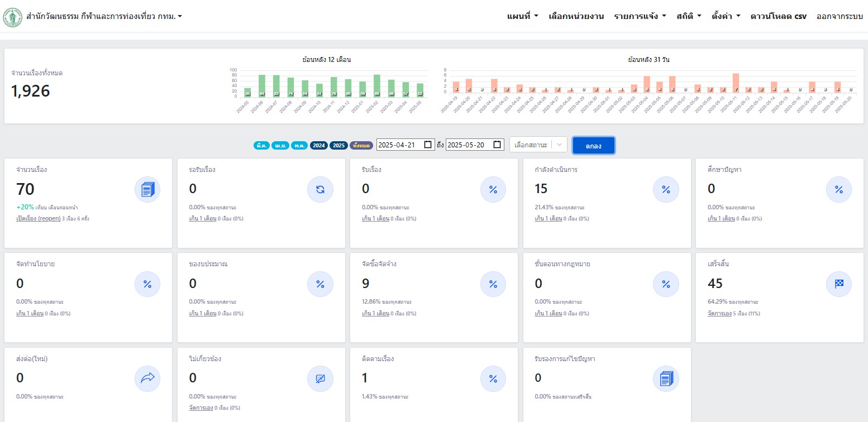Click เกิน 1 เดือน link in ศึกษาปัญหา card
Screen dimensions: 868x422
pos(722,218)
